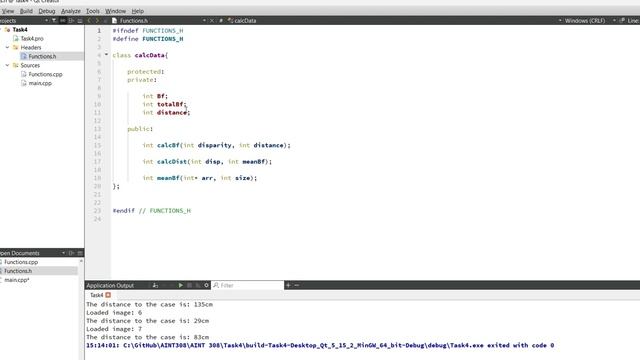Click line number 1 in the editor gutter
Viewport: 640px width, 360px height.
coord(99,31)
